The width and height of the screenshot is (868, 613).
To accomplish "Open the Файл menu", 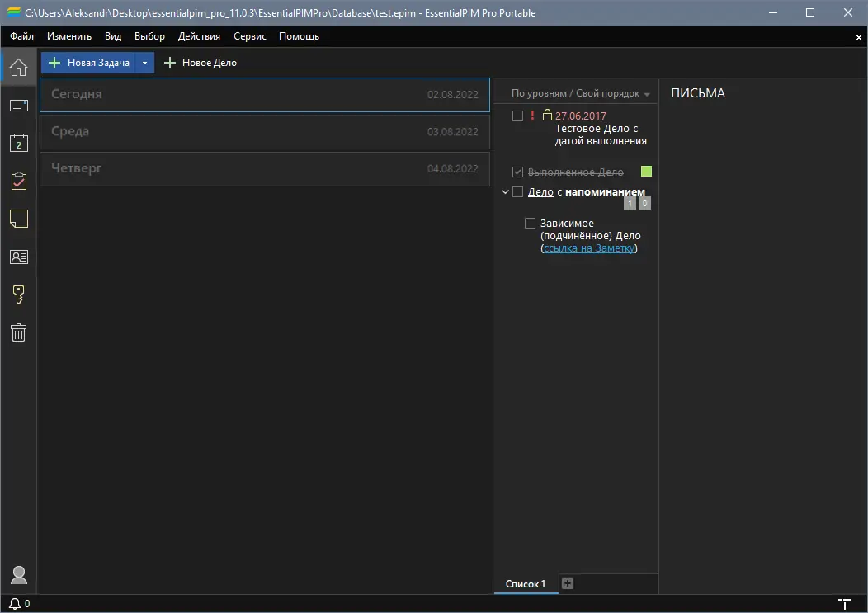I will [x=21, y=36].
